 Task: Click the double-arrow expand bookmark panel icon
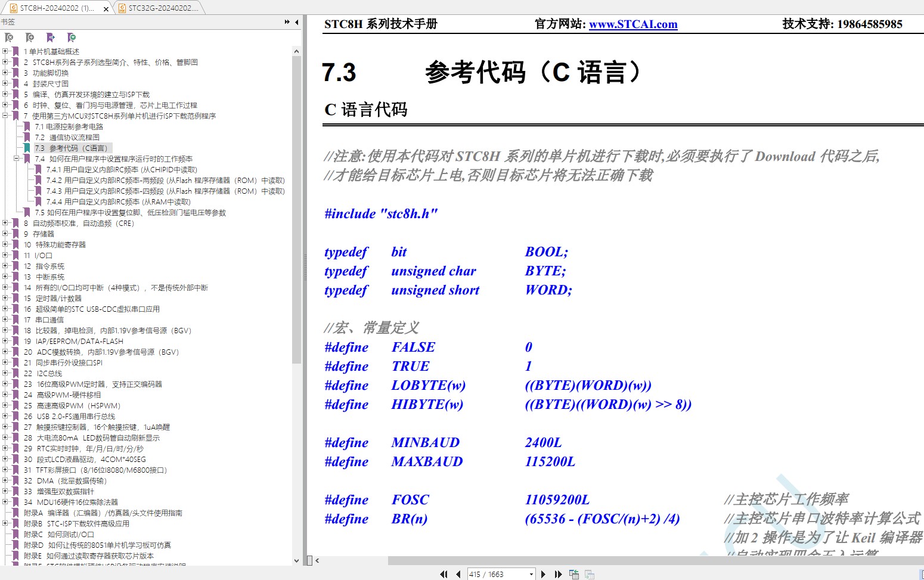click(x=287, y=22)
